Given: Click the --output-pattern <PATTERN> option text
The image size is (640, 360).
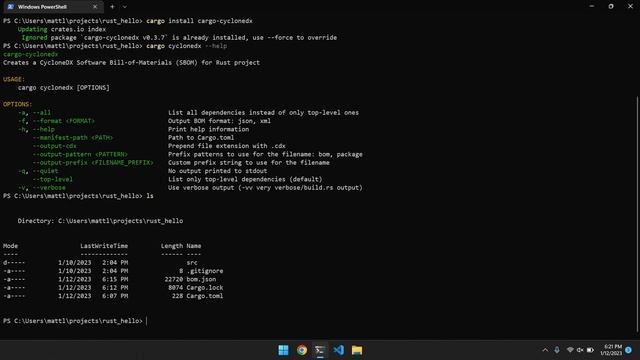Looking at the screenshot, I should coord(80,154).
